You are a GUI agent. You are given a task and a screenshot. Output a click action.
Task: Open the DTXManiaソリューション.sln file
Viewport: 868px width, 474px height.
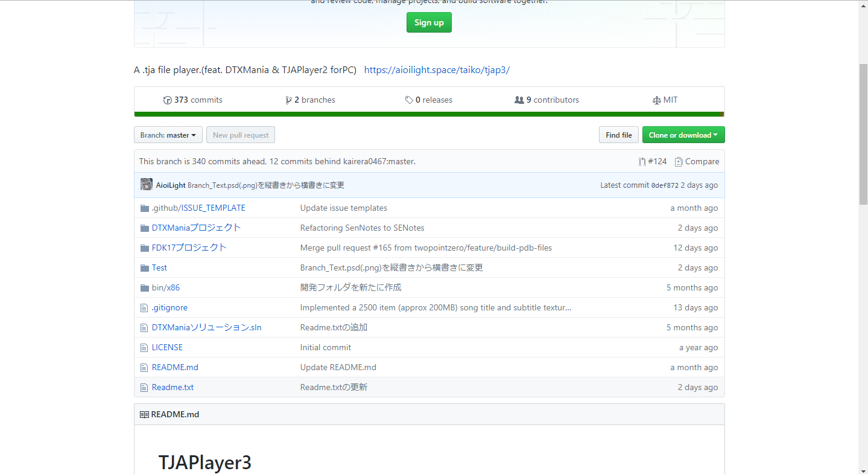206,327
